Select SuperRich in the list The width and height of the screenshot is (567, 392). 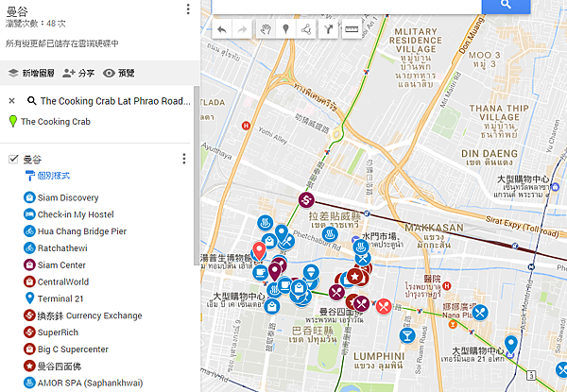point(58,332)
